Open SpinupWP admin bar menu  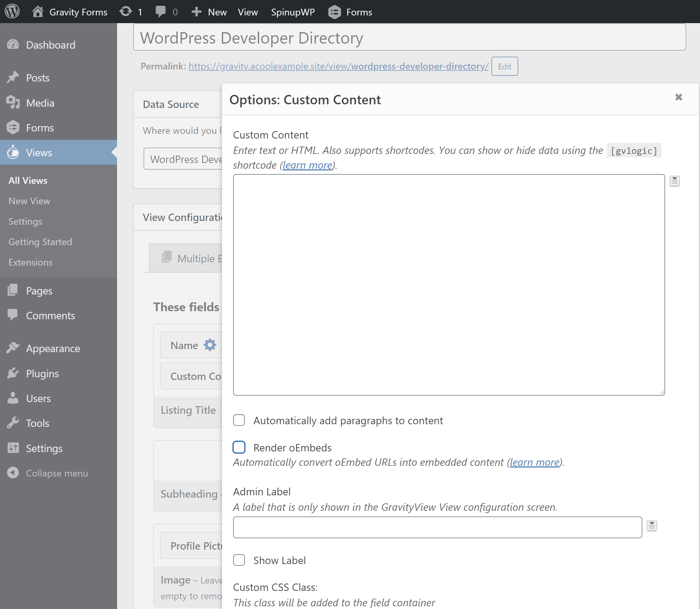293,12
